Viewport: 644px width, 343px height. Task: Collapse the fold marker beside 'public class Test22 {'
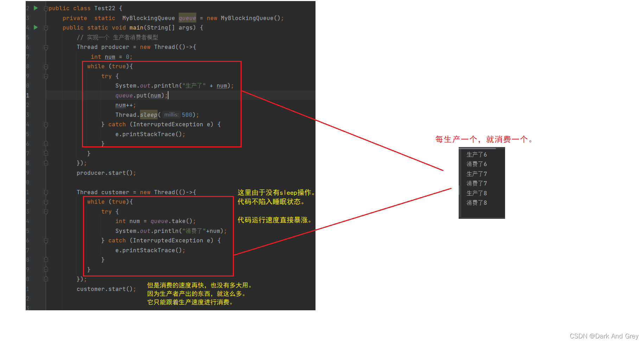tap(46, 8)
